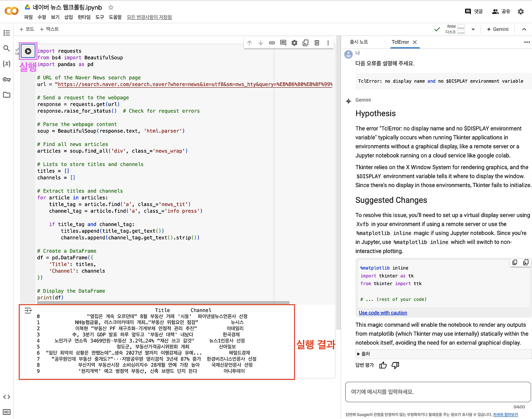Screen dimensions: 532x419
Task: Switch to the 출시 노트 tab
Action: [359, 42]
